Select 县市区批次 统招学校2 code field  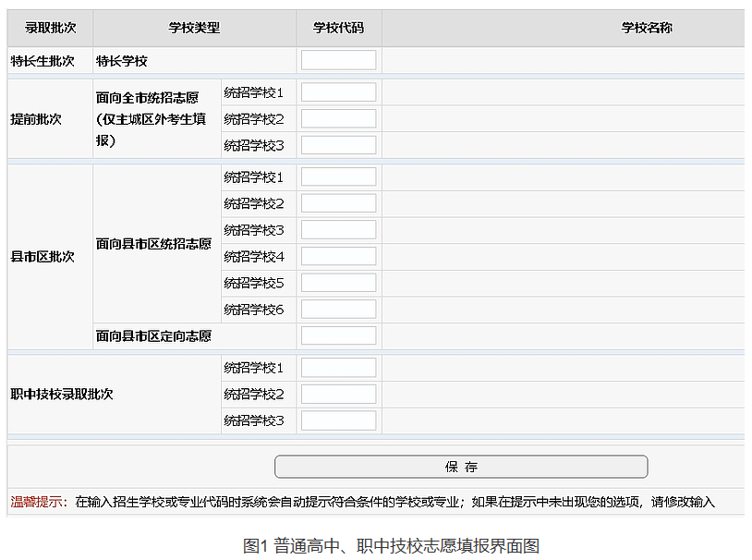click(x=338, y=203)
